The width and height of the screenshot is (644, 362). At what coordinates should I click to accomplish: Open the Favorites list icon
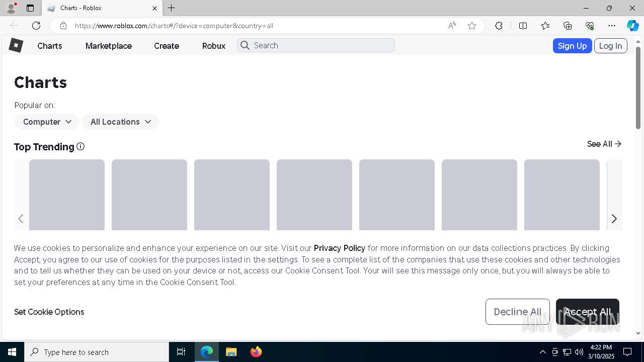(x=545, y=26)
